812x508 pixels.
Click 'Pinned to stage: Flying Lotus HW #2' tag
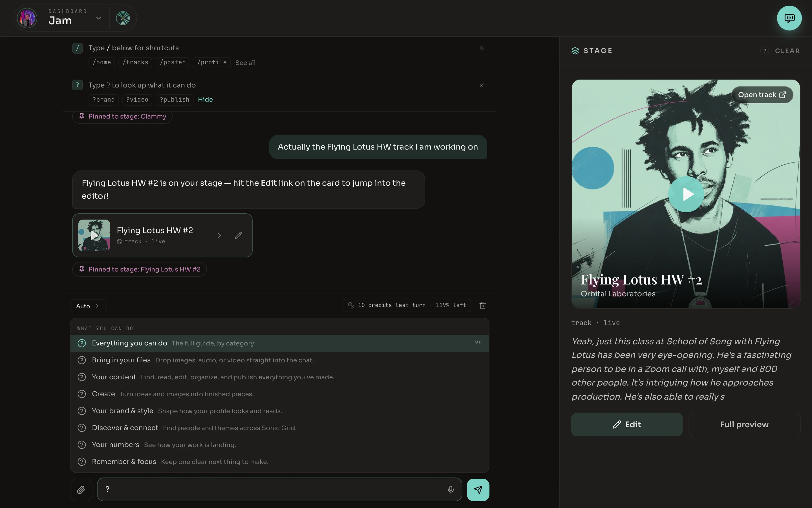tap(140, 270)
